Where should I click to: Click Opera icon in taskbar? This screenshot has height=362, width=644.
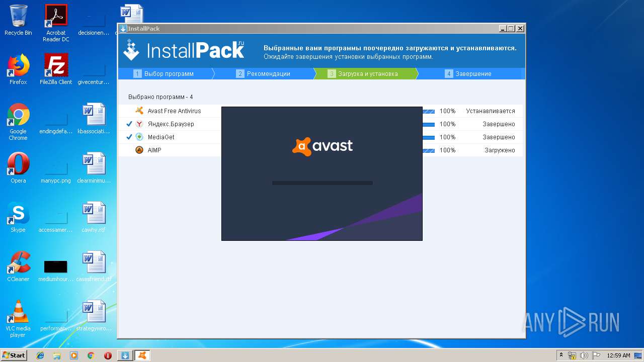point(108,355)
